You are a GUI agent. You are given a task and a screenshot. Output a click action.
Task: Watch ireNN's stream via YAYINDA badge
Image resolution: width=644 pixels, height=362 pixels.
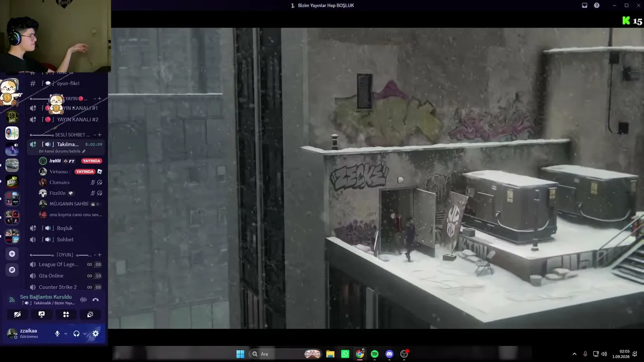[x=92, y=161]
